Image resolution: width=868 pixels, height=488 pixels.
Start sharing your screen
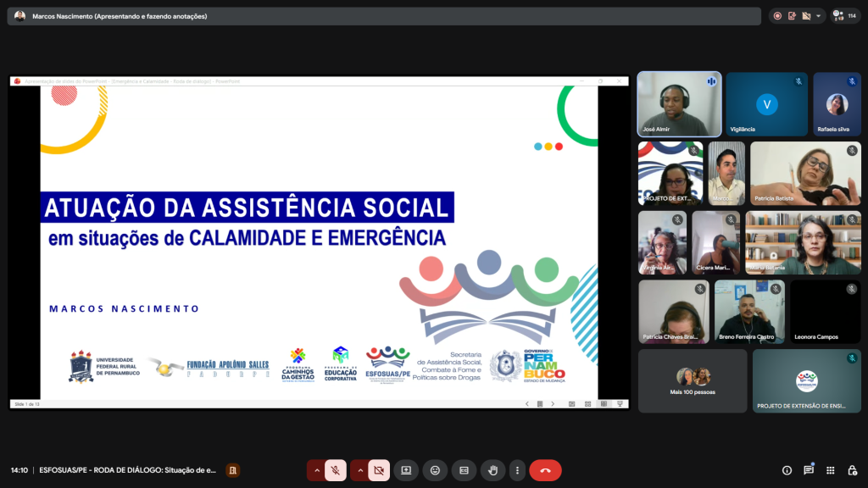(406, 470)
